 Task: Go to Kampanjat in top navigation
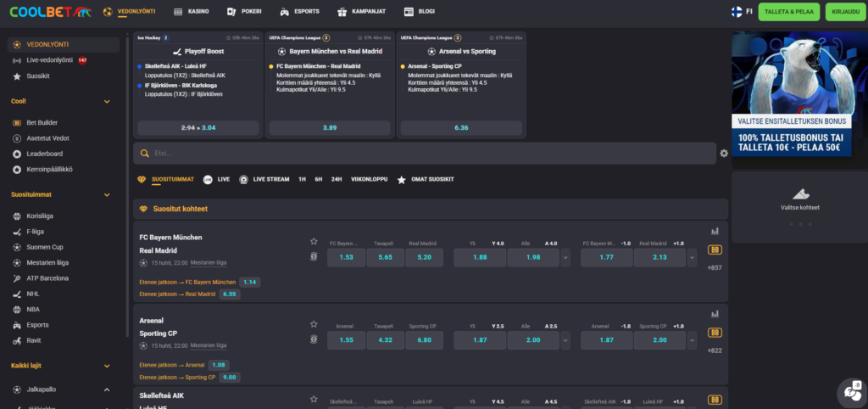click(361, 11)
